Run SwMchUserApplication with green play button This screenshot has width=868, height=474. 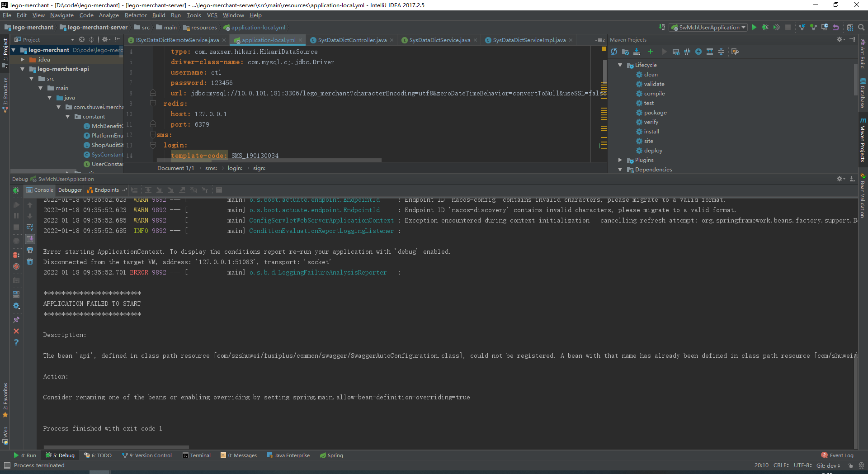[x=754, y=27]
